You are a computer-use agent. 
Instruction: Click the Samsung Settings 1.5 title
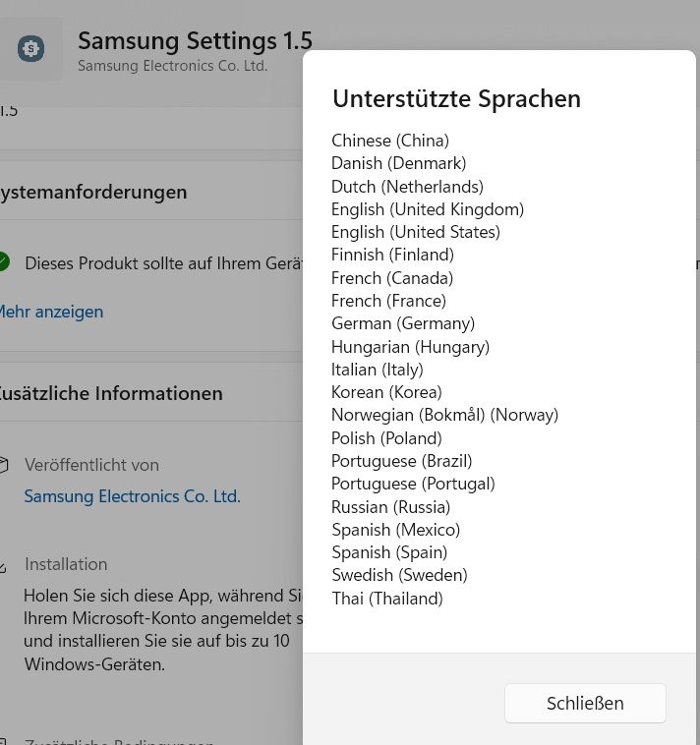(x=195, y=40)
